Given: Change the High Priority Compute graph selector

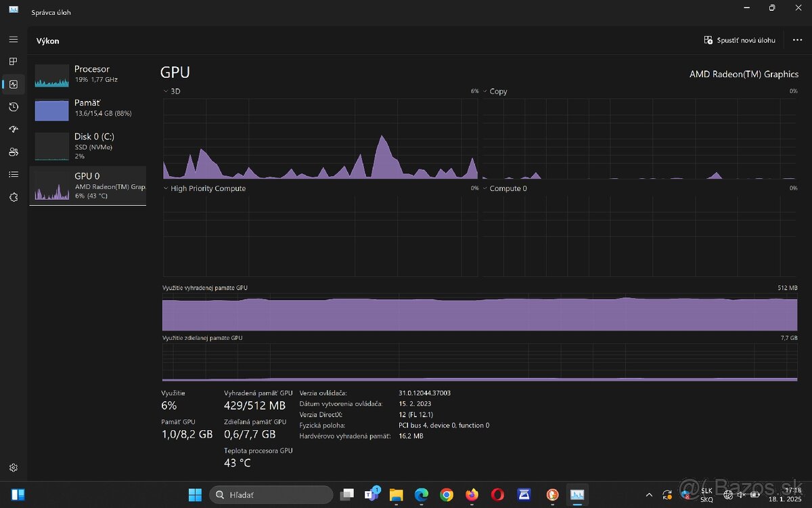Looking at the screenshot, I should pyautogui.click(x=167, y=189).
